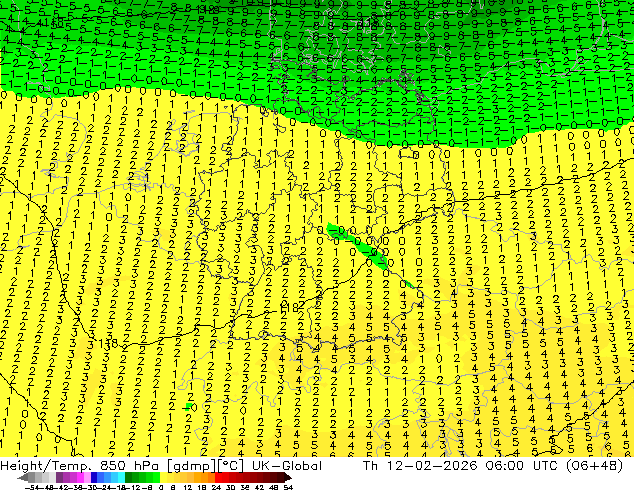The image size is (634, 490).
Task: Click the '12' legend scale label
Action: tap(188, 487)
